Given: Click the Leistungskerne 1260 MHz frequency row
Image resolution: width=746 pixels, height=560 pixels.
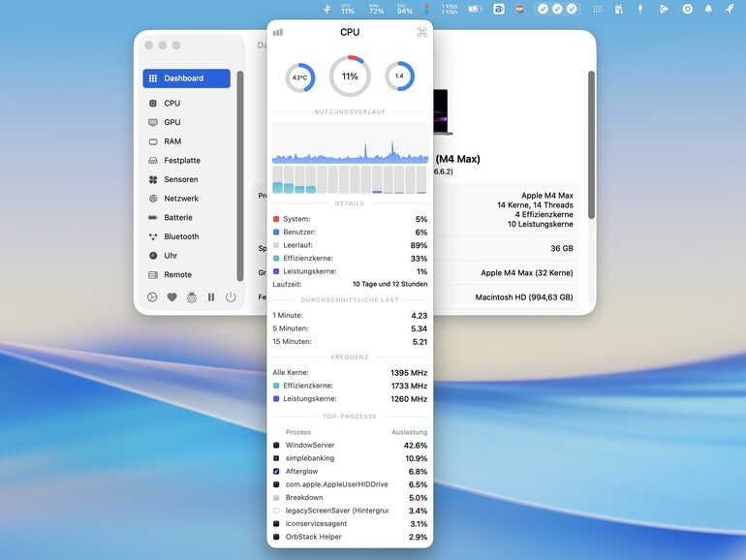Looking at the screenshot, I should [x=350, y=399].
